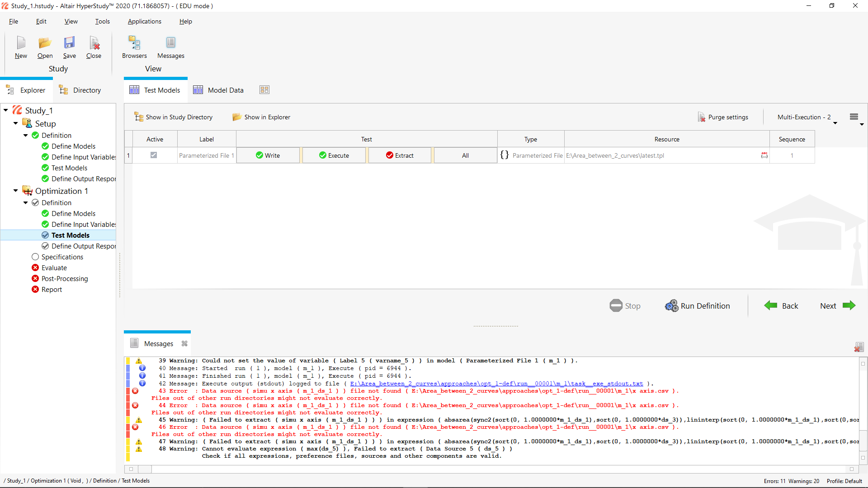Viewport: 868px width, 488px height.
Task: Save the study with Save icon
Action: (x=69, y=43)
